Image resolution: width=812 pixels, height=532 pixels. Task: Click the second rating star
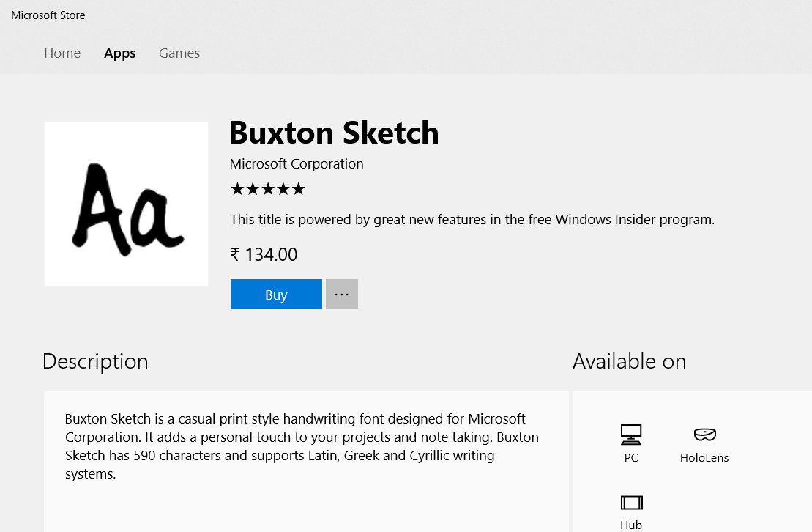(252, 188)
